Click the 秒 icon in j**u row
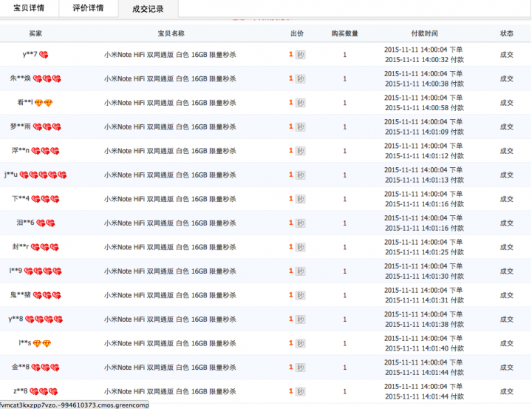 (300, 175)
